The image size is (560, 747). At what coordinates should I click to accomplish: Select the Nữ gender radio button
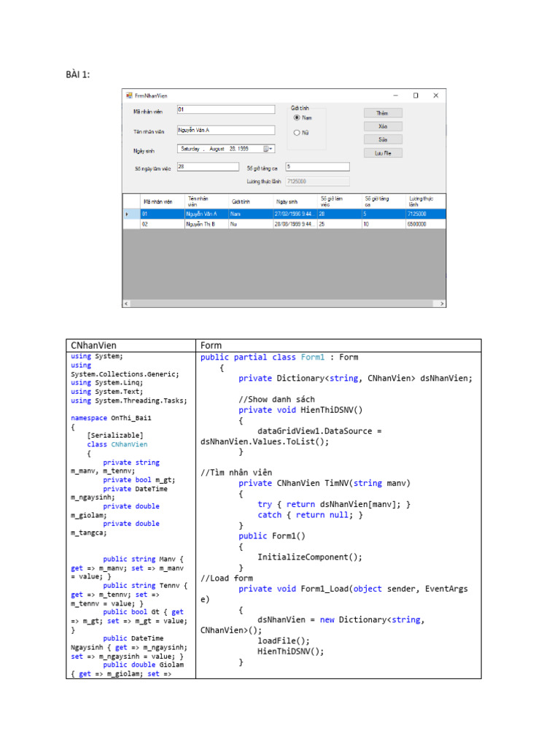point(297,133)
